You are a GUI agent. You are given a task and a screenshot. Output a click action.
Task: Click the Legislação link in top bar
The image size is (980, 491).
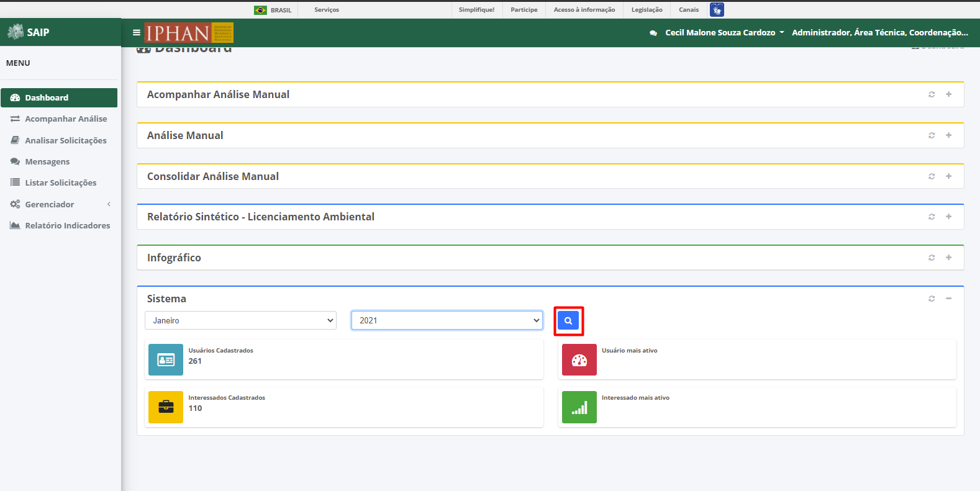(647, 10)
